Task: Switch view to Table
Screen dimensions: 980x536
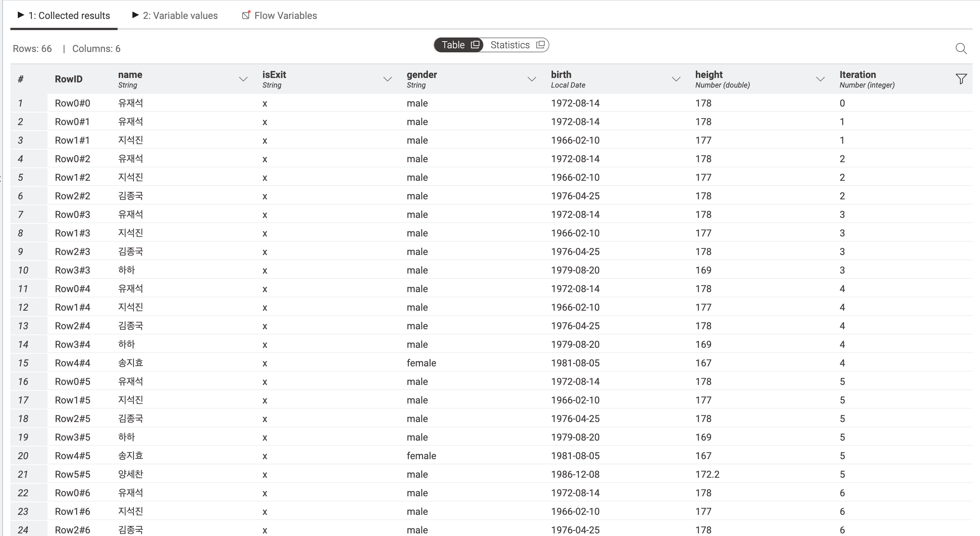Action: coord(453,45)
